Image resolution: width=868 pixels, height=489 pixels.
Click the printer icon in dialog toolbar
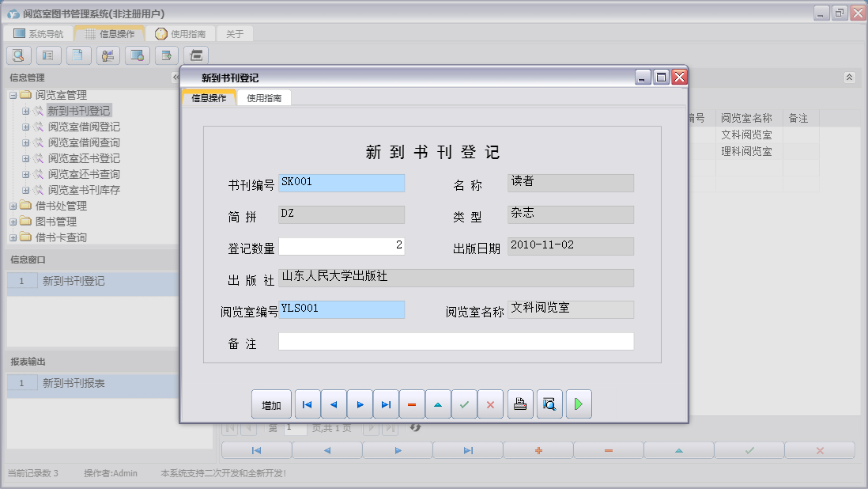(x=520, y=404)
